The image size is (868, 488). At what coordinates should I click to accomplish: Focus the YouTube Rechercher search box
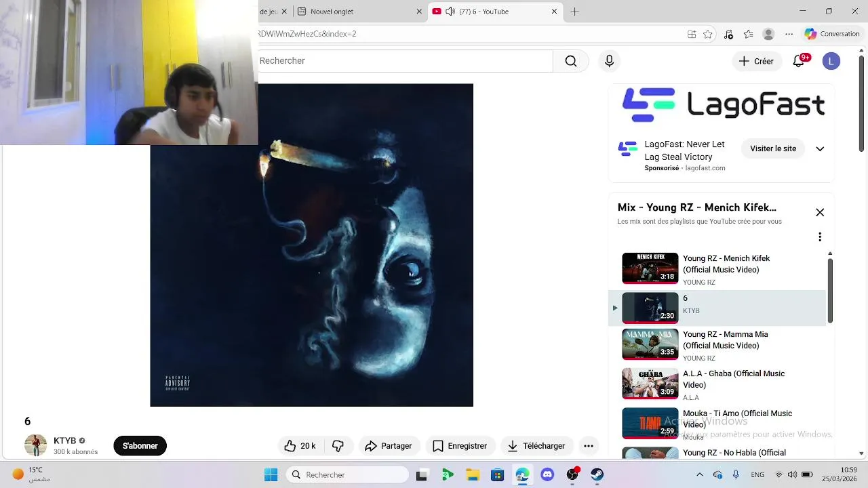406,61
